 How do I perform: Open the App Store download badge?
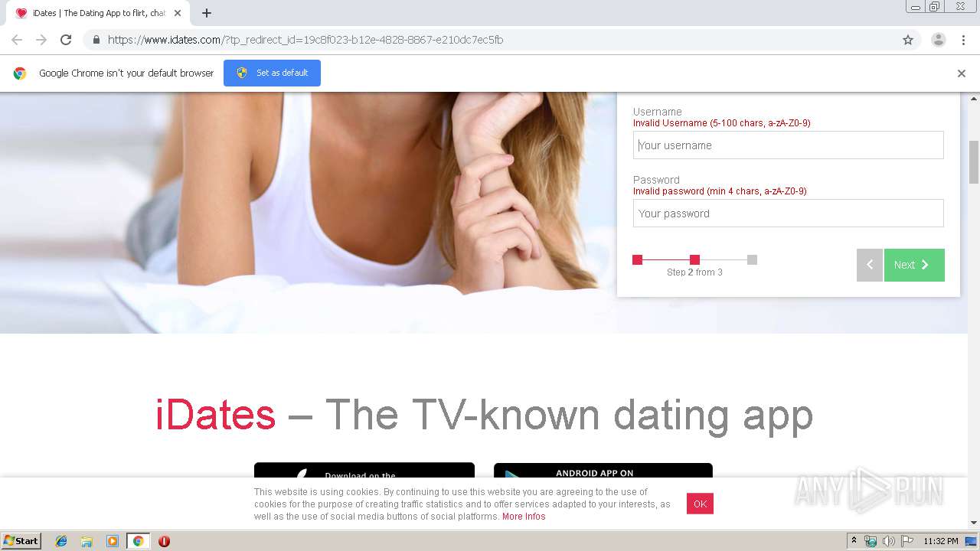click(364, 471)
